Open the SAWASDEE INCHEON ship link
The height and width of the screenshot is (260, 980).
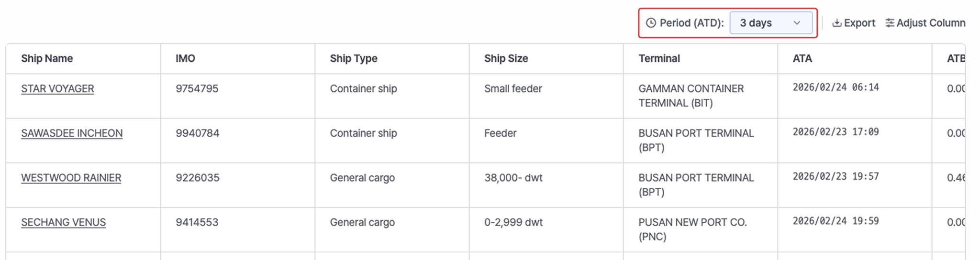point(72,133)
